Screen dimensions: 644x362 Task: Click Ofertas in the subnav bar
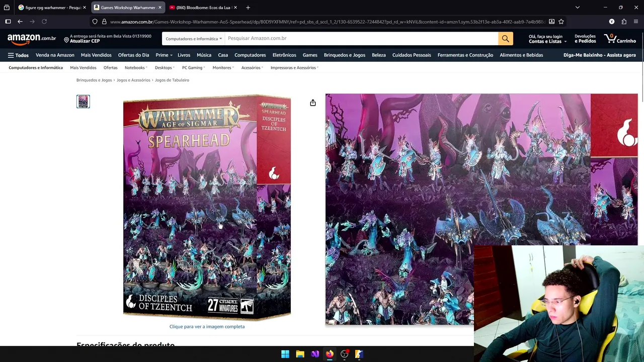110,68
